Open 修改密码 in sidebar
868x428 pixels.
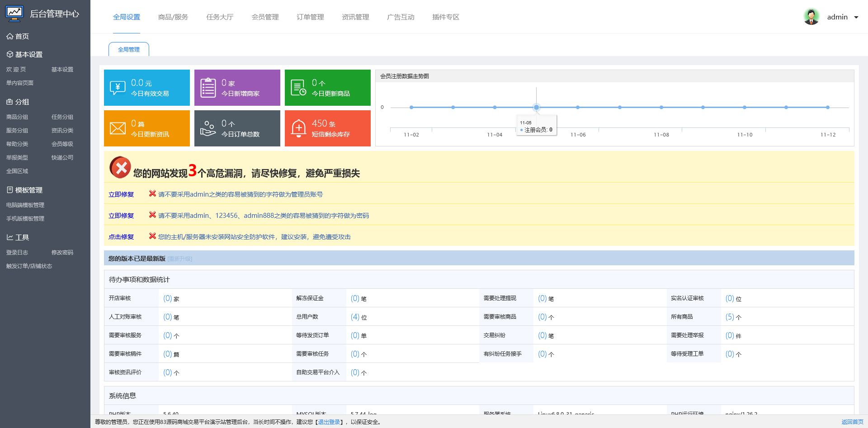(x=62, y=253)
